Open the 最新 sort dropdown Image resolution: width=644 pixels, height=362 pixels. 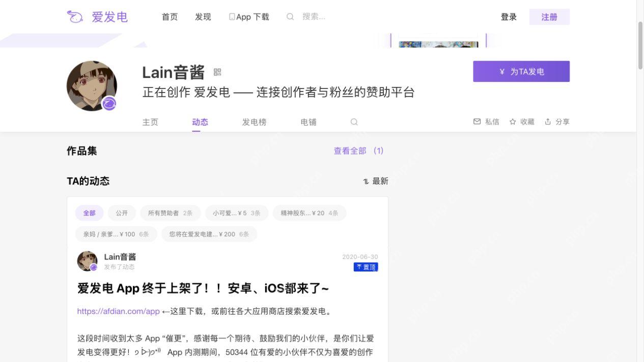pos(376,182)
